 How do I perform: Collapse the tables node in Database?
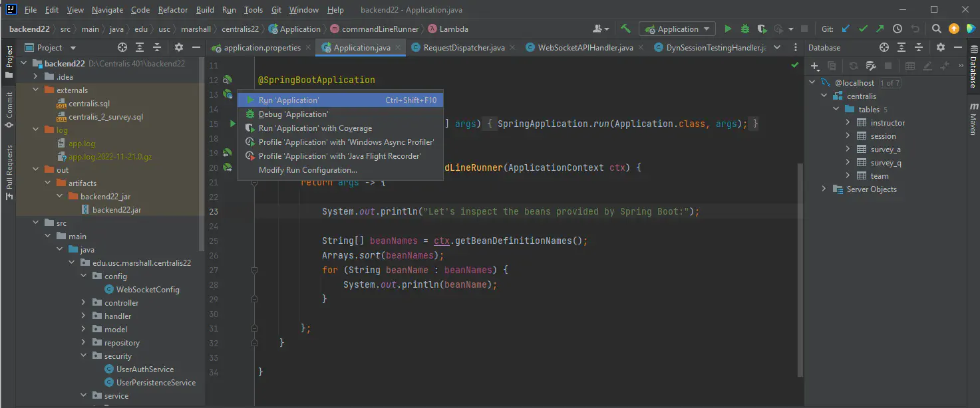836,110
